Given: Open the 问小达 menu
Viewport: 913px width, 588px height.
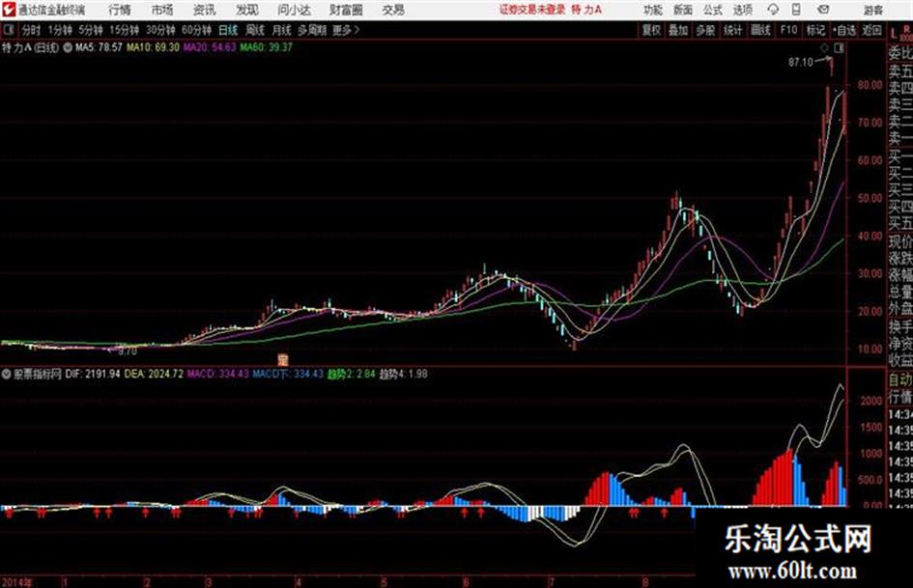Looking at the screenshot, I should pos(294,10).
